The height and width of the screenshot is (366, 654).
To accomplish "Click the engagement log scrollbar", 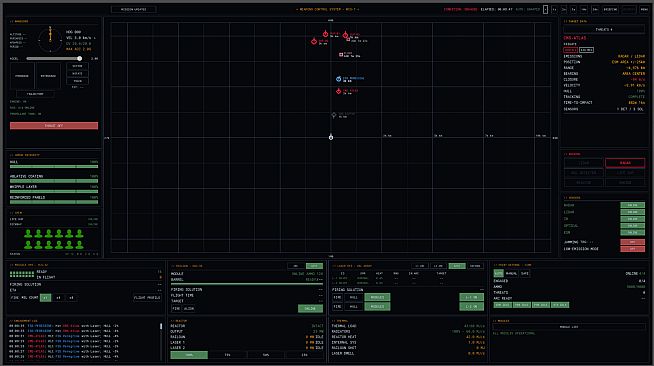I will tap(161, 326).
